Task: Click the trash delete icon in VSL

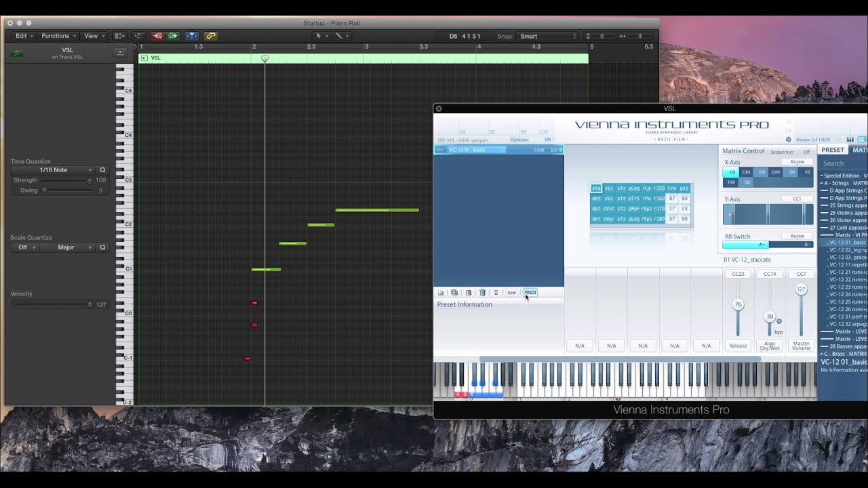Action: [482, 293]
